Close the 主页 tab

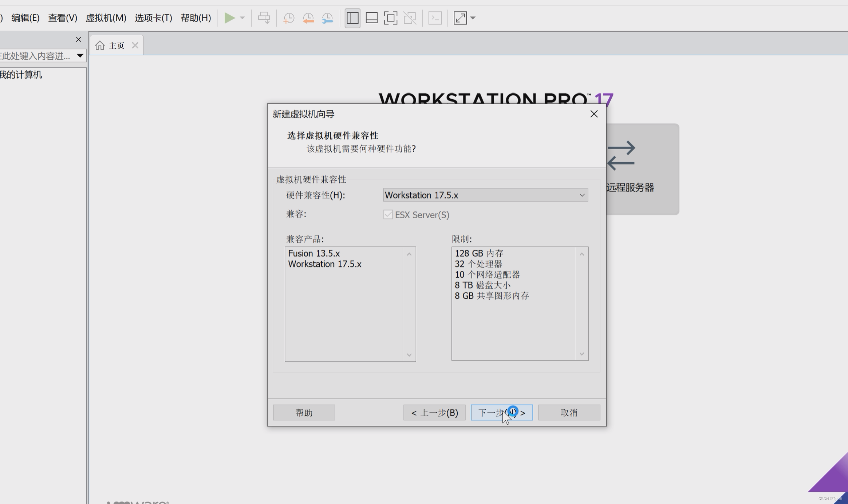click(135, 45)
